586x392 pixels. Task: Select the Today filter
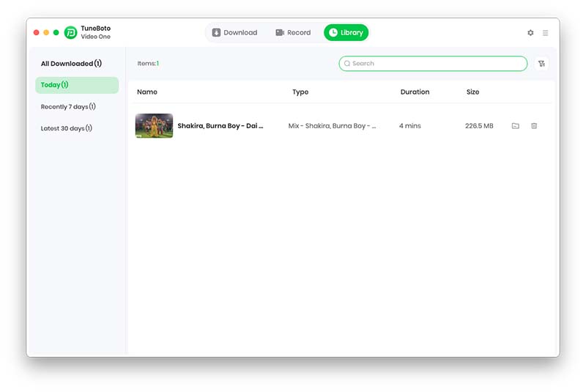(x=77, y=85)
